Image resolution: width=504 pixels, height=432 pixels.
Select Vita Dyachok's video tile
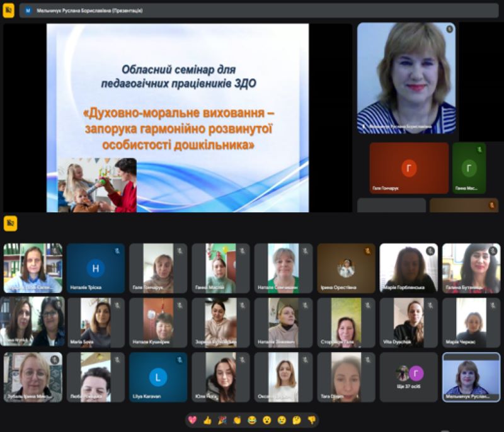click(408, 322)
